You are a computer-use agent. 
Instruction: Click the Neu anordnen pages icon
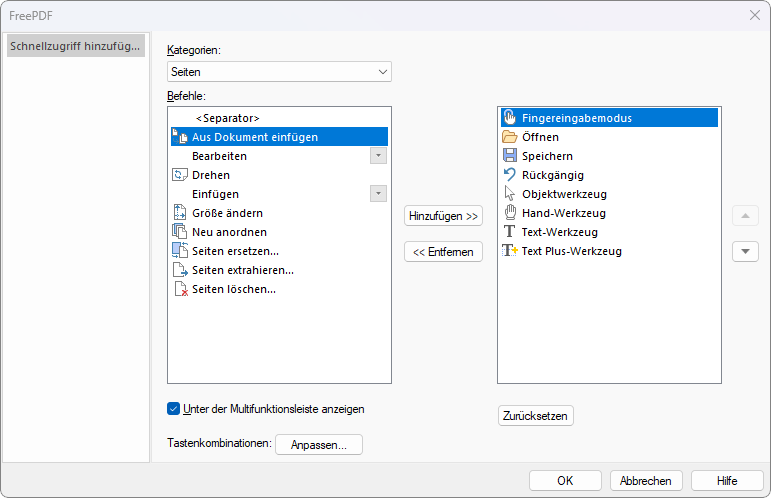click(x=180, y=231)
